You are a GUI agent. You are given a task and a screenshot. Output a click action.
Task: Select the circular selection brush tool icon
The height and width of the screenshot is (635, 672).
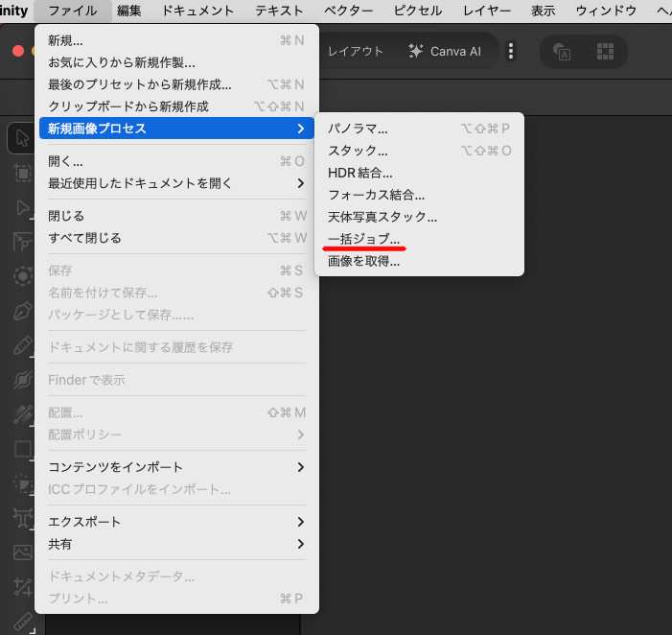[x=22, y=276]
